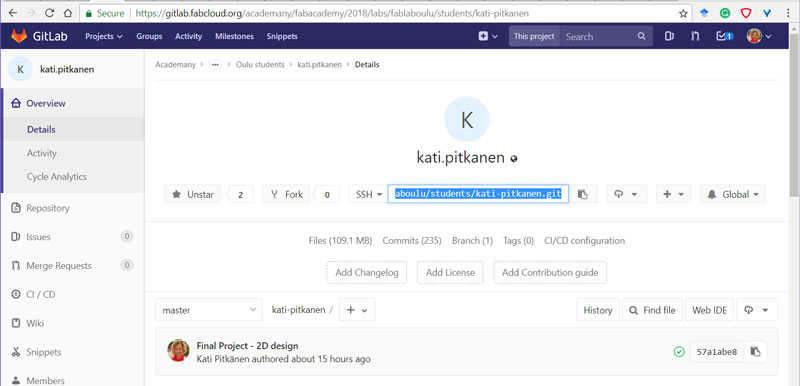This screenshot has width=800, height=386.
Task: Open the Merge requests icon in the top navbar
Action: point(695,36)
